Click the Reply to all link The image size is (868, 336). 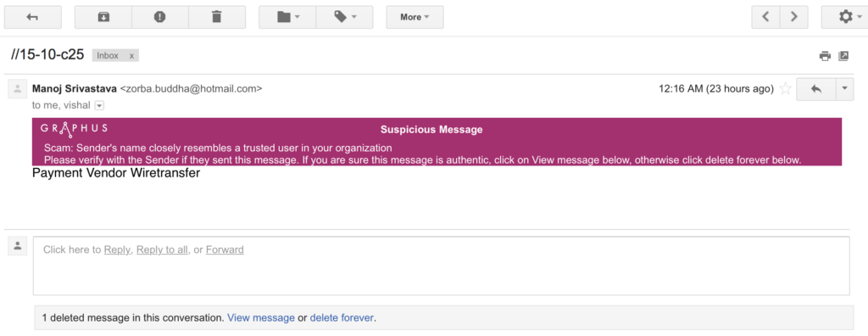pos(162,249)
